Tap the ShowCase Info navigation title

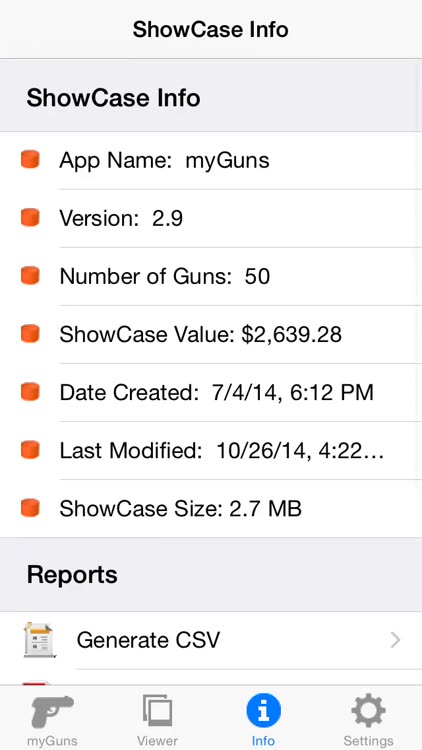[211, 30]
